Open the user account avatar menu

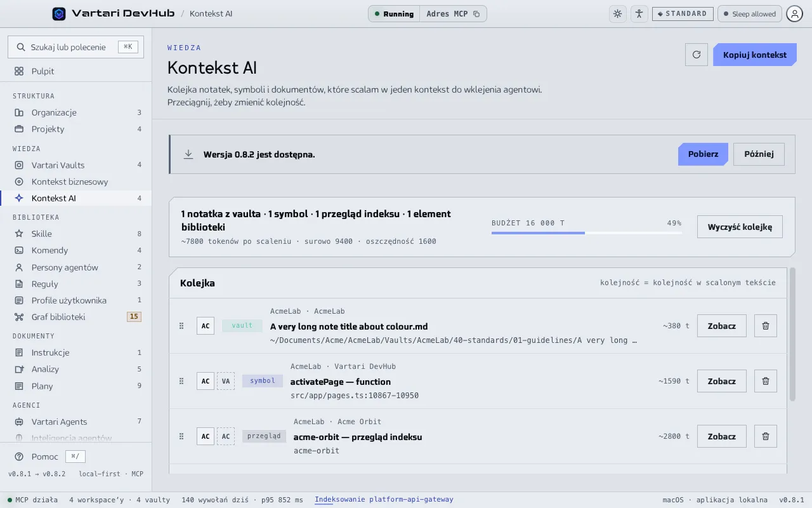click(x=794, y=14)
